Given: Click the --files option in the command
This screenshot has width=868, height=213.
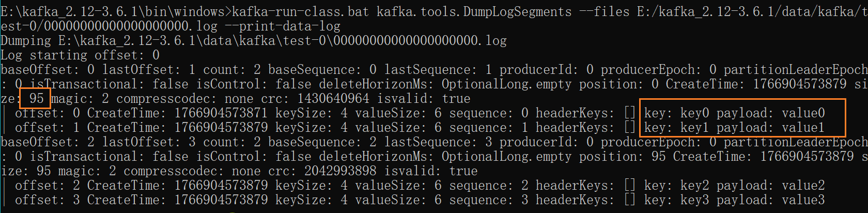Looking at the screenshot, I should click(603, 11).
